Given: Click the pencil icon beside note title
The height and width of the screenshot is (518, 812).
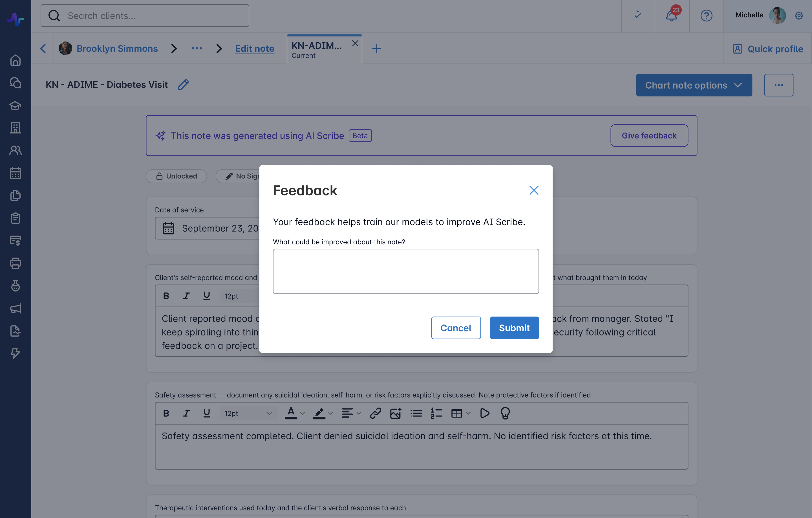Looking at the screenshot, I should tap(183, 84).
